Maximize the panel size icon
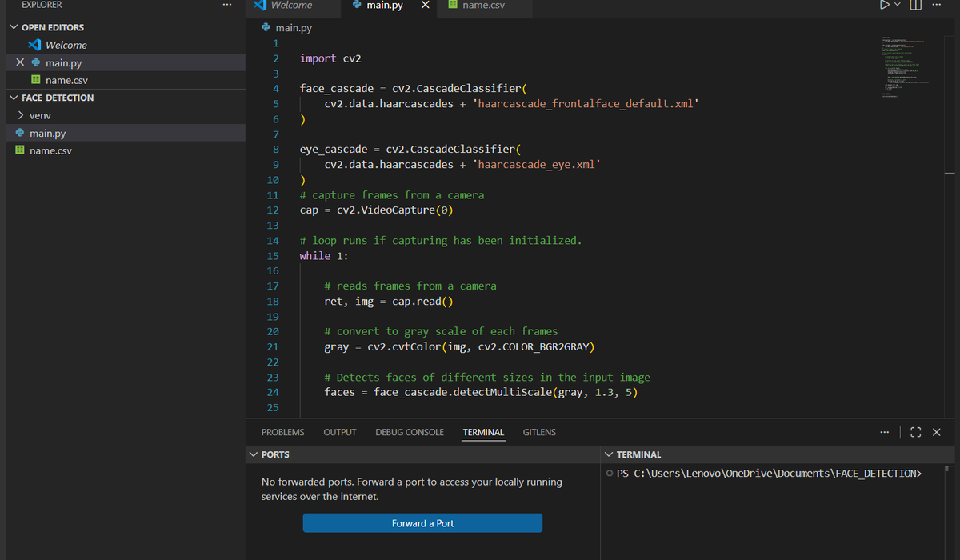This screenshot has width=960, height=560. pos(916,432)
